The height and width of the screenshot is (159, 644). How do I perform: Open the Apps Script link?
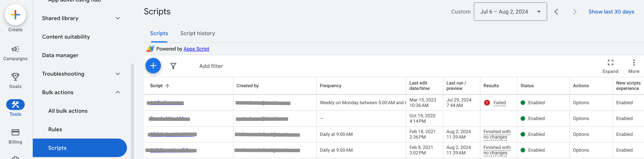(196, 49)
